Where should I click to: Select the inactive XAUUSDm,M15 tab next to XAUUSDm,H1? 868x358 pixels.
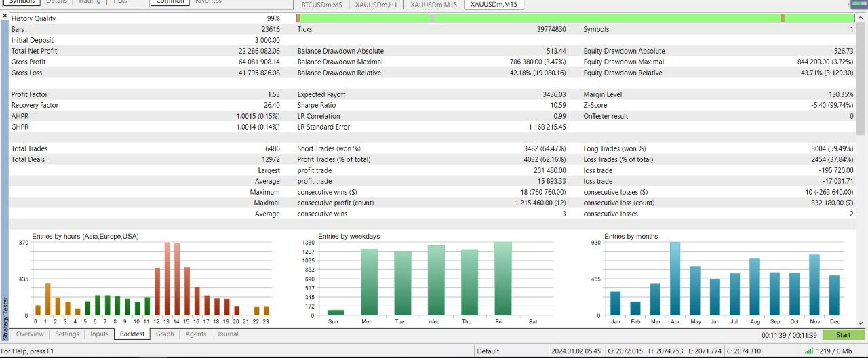tap(433, 4)
